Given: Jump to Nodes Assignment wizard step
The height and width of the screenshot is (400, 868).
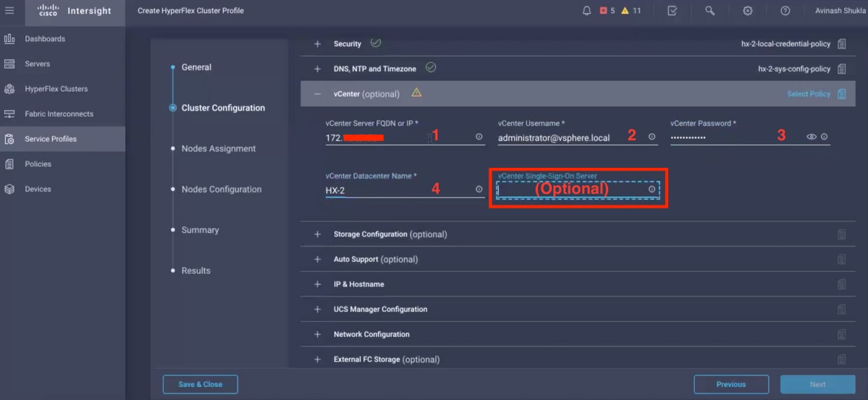Looking at the screenshot, I should coord(219,148).
